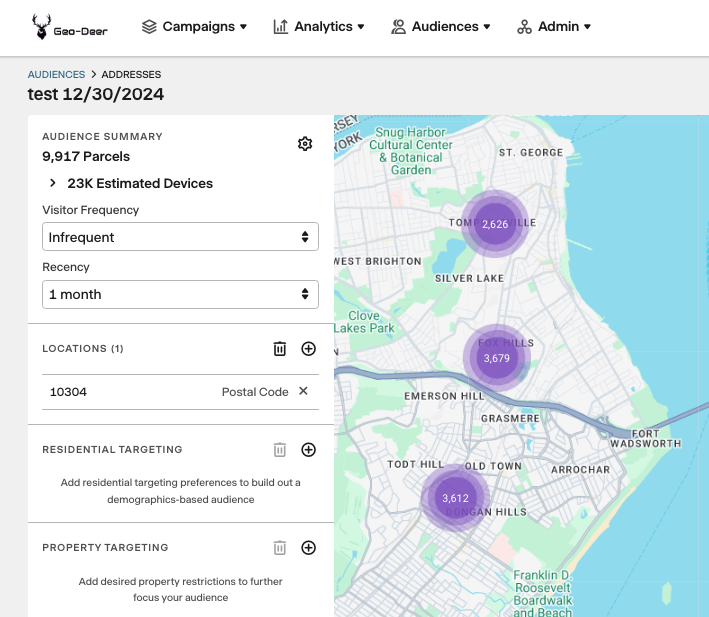The width and height of the screenshot is (709, 617).
Task: Add property targeting with plus icon
Action: point(308,548)
